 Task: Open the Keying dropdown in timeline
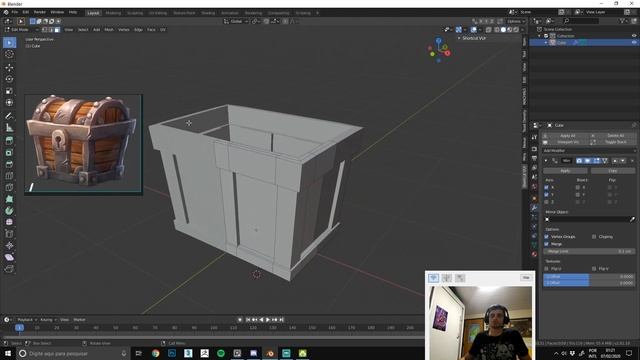tap(48, 320)
